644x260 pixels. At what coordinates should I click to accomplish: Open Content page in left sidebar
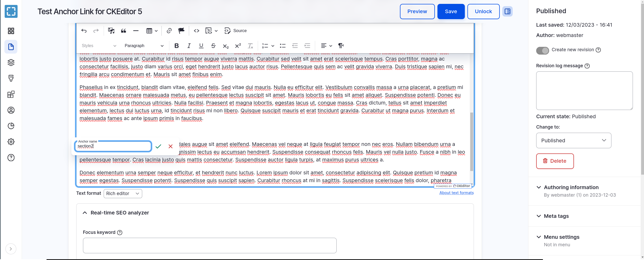click(x=11, y=47)
